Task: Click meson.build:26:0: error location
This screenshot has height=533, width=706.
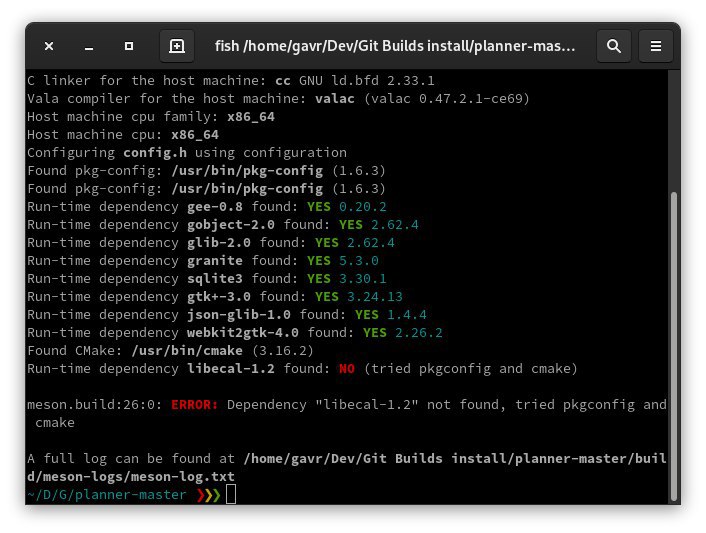Action: pos(95,405)
